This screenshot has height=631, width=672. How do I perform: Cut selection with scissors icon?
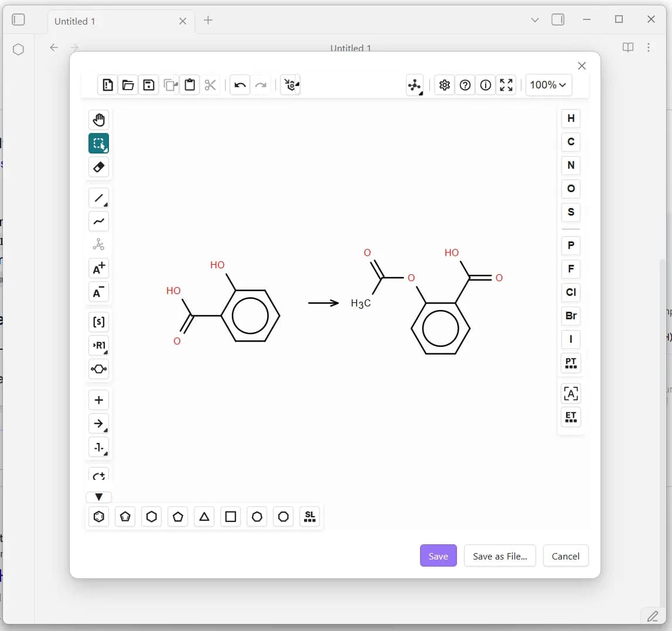tap(210, 85)
